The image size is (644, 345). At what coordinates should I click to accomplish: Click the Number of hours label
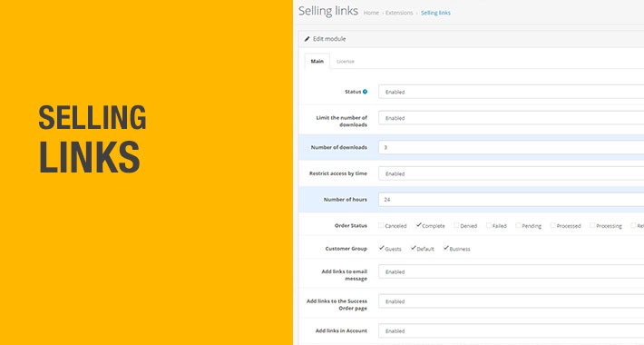coord(345,200)
